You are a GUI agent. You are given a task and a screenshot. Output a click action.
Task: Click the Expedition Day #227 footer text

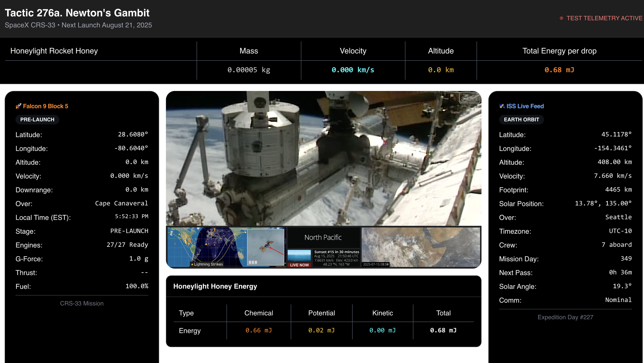(x=565, y=317)
